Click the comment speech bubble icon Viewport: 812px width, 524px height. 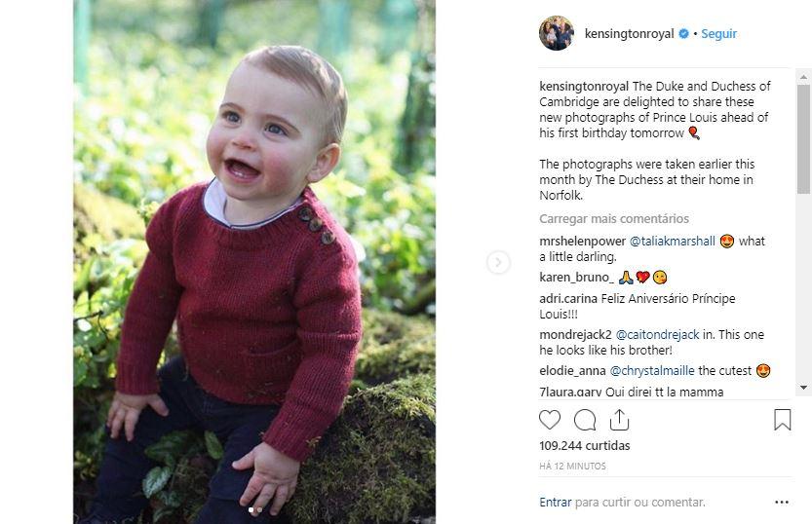click(x=585, y=420)
